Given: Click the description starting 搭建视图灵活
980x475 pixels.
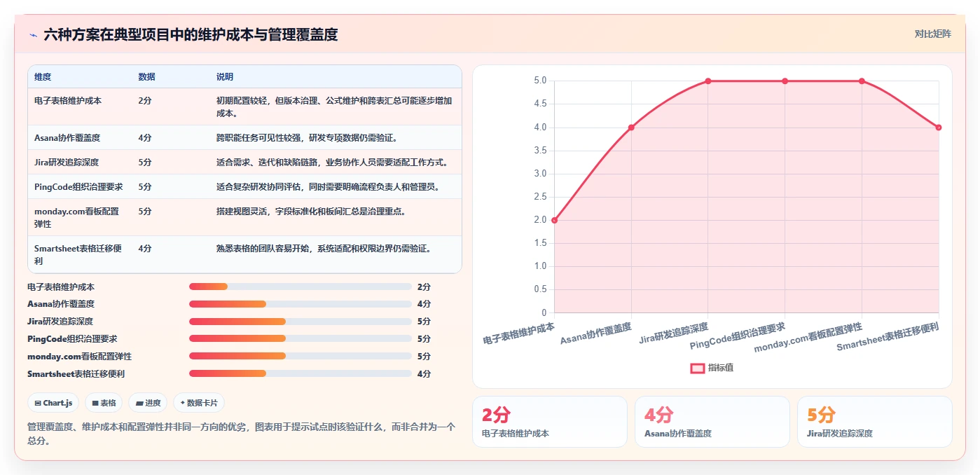Looking at the screenshot, I should click(311, 212).
